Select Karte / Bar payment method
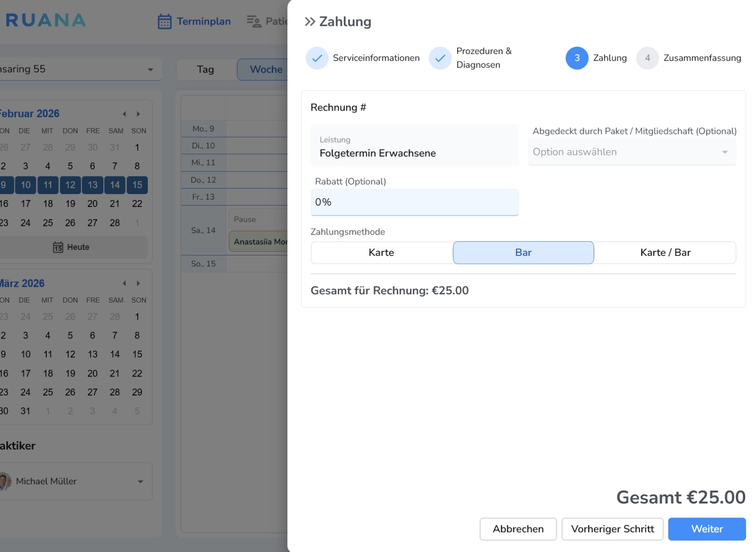 [x=665, y=253]
